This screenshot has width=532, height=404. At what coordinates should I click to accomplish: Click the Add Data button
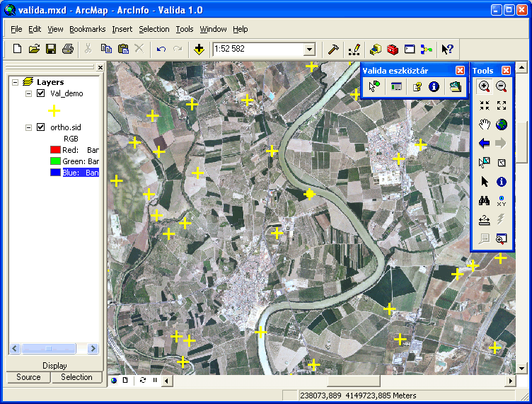tap(199, 50)
